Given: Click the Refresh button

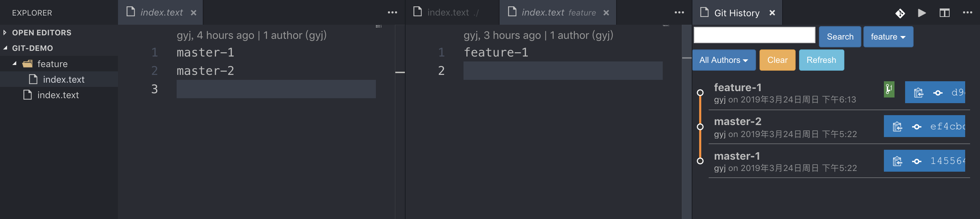Looking at the screenshot, I should 821,60.
